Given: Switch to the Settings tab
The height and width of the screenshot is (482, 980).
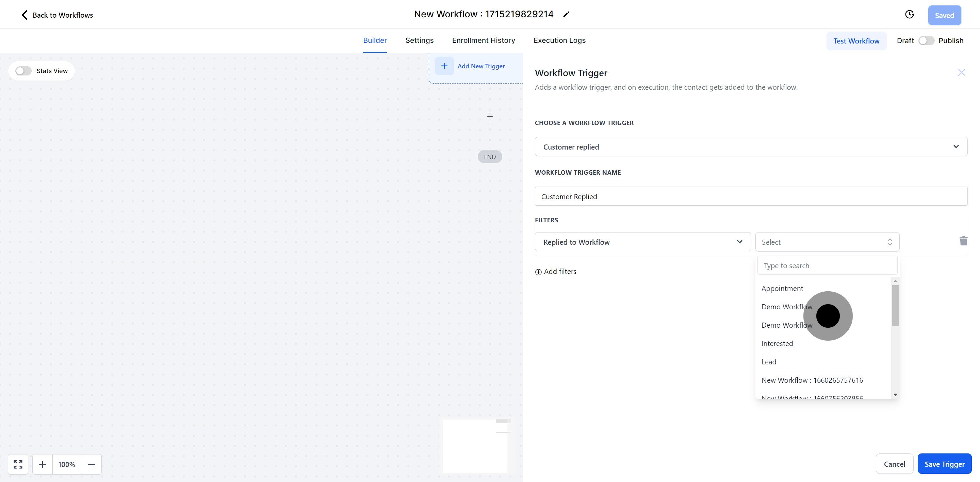Looking at the screenshot, I should (419, 40).
